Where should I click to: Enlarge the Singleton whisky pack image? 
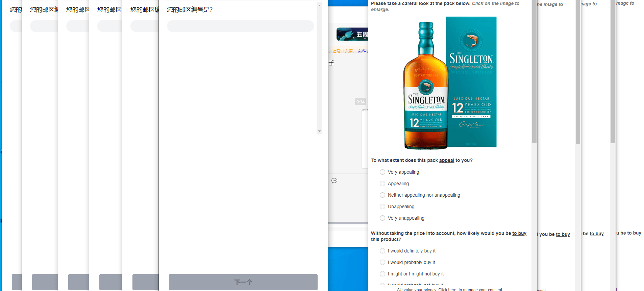[x=450, y=82]
